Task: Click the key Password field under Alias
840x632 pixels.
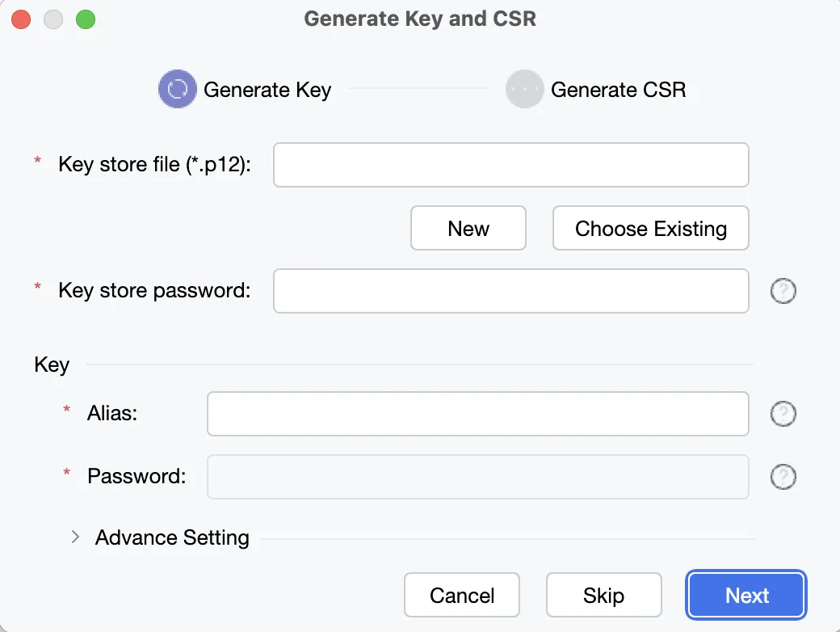Action: [478, 477]
